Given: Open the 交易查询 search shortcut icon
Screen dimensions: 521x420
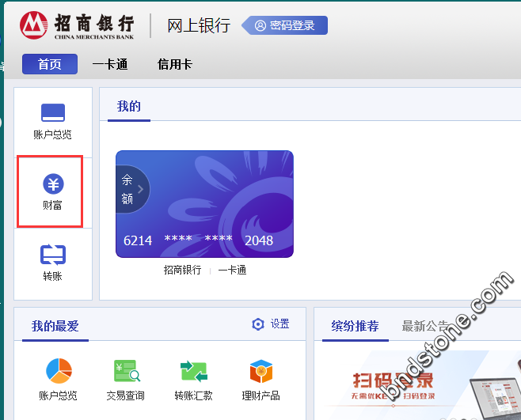Looking at the screenshot, I should (x=127, y=371).
